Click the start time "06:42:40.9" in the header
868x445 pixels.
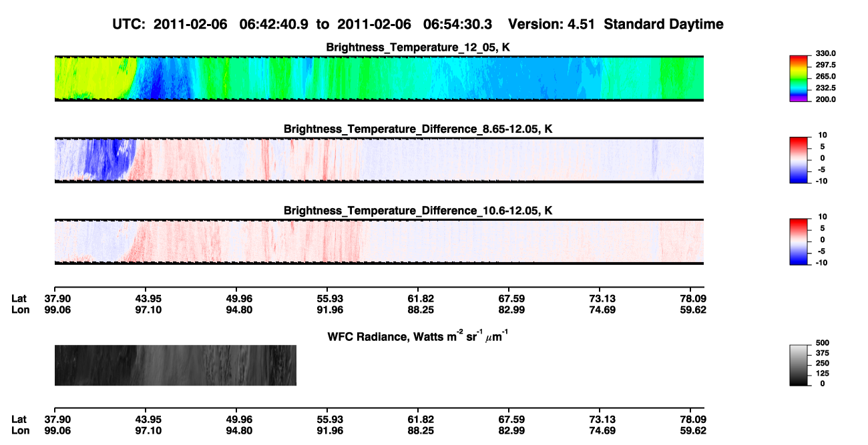(x=274, y=25)
